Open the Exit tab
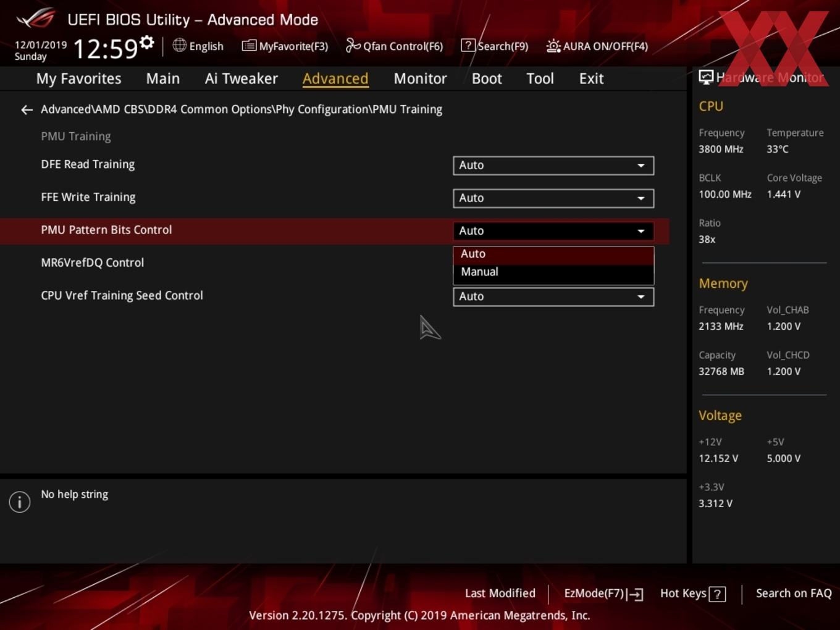 click(x=591, y=78)
